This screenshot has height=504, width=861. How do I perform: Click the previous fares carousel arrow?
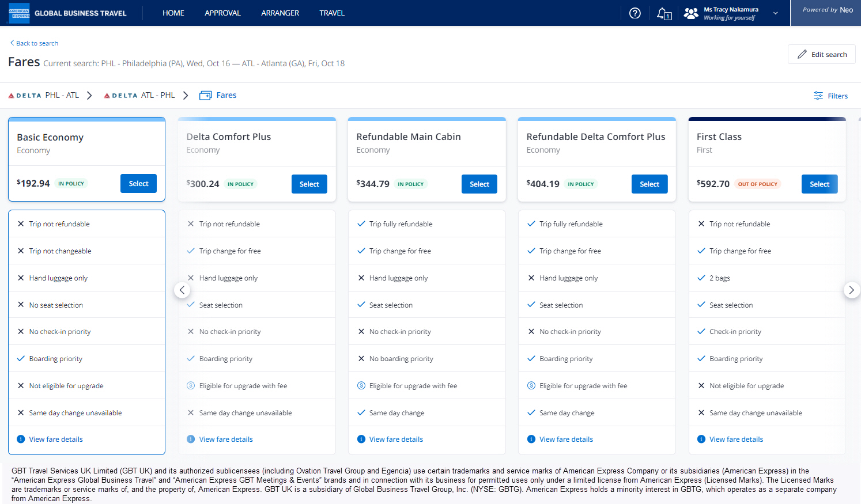click(x=182, y=290)
